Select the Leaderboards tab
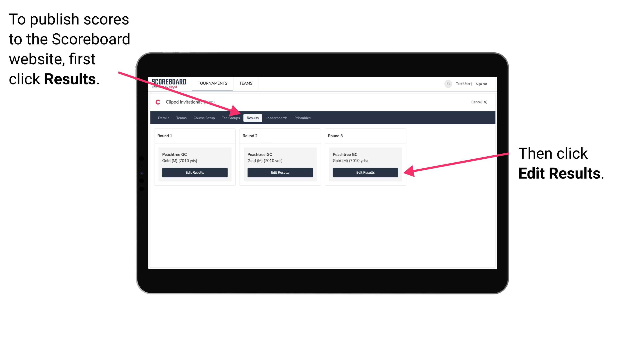Image resolution: width=644 pixels, height=346 pixels. 277,118
